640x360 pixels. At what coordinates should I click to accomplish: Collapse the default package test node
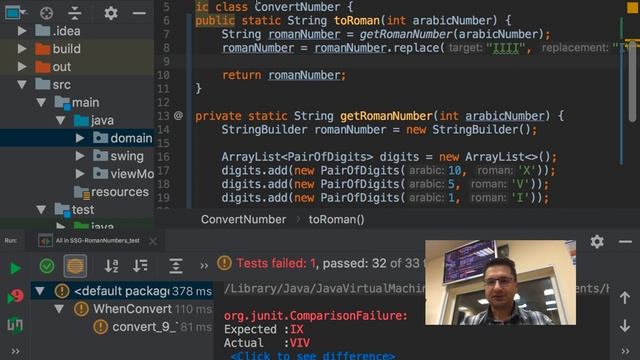tap(40, 291)
